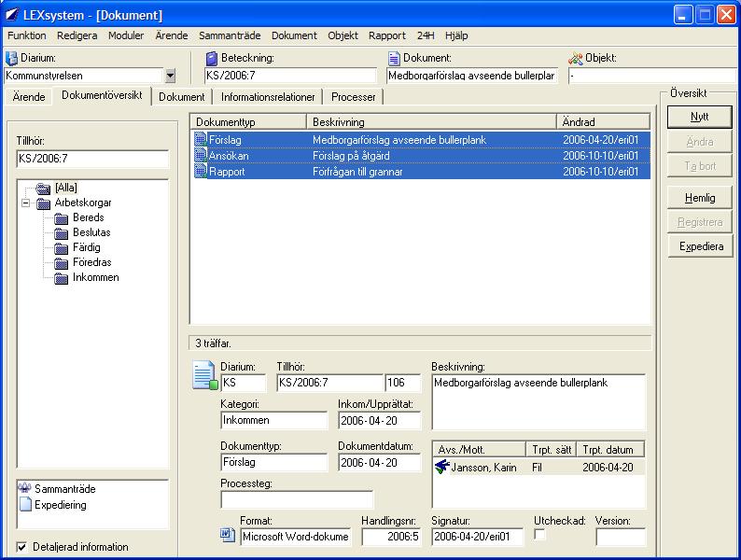Click the Microsoft Word format icon
The image size is (741, 560).
(228, 535)
